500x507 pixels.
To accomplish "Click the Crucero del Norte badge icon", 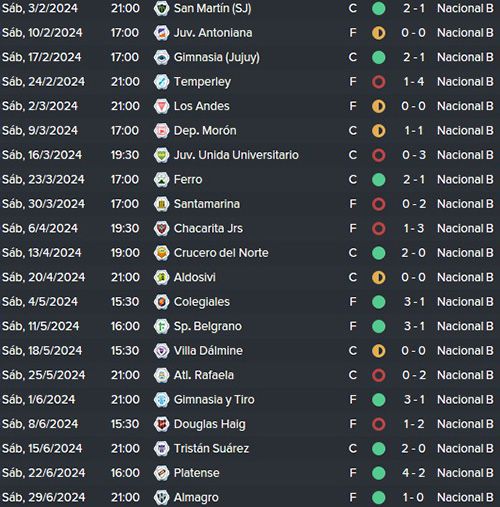I will pos(161,253).
